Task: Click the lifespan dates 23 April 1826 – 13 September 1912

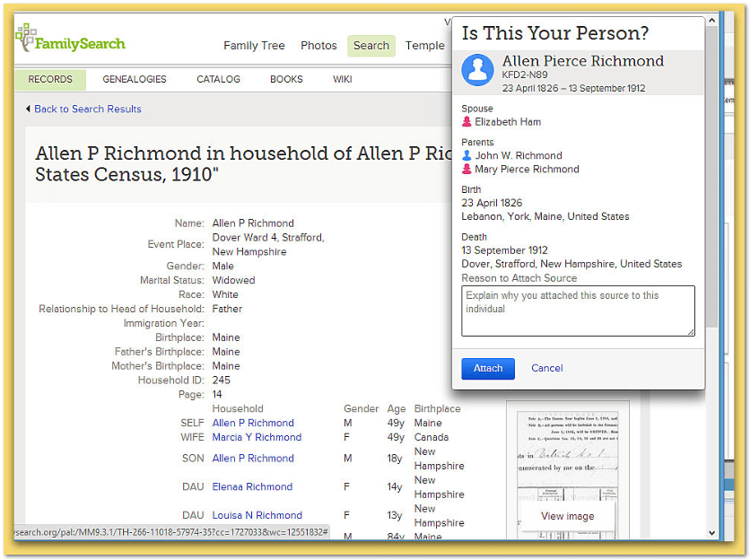Action: pos(573,88)
